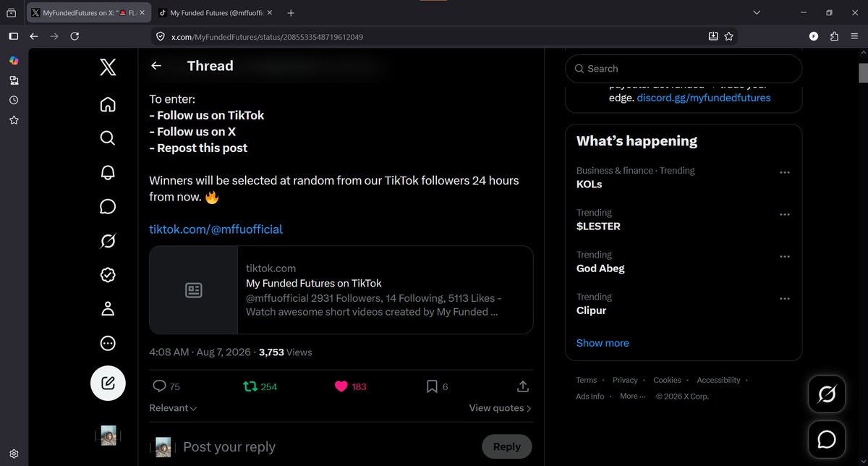The height and width of the screenshot is (466, 868).
Task: Open more options for KOLs trend
Action: click(784, 172)
